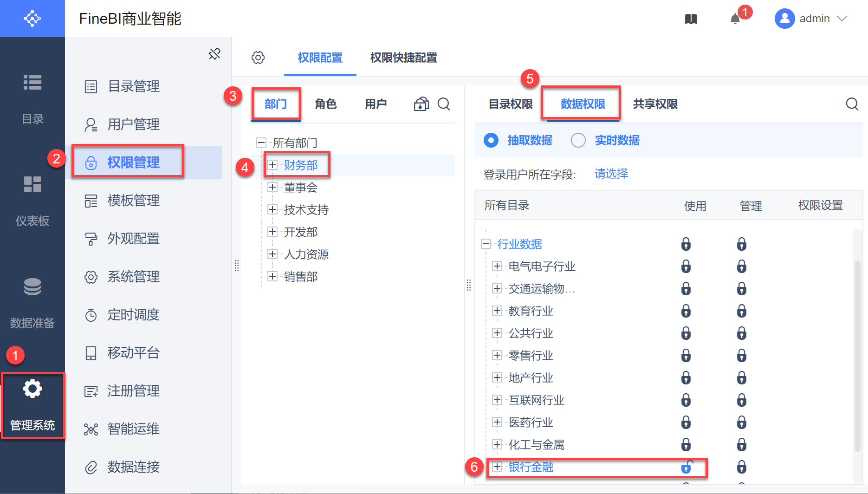Open the help documentation book icon
The width and height of the screenshot is (868, 494).
tap(691, 19)
